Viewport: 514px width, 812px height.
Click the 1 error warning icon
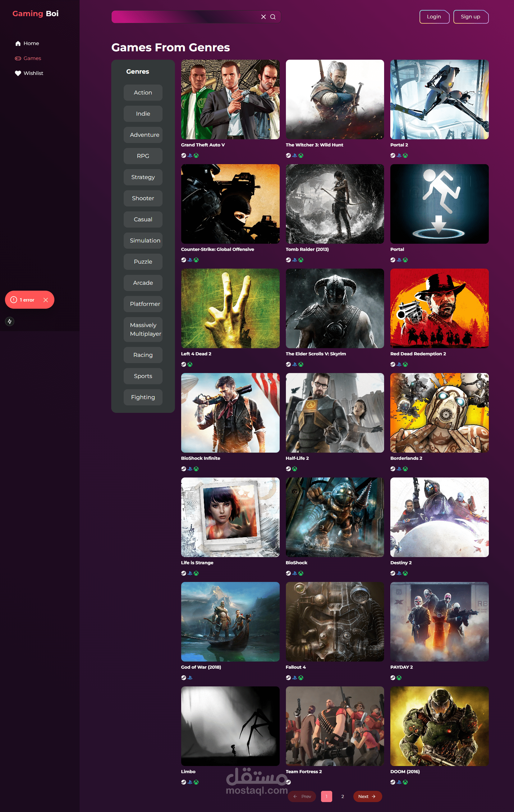coord(14,300)
